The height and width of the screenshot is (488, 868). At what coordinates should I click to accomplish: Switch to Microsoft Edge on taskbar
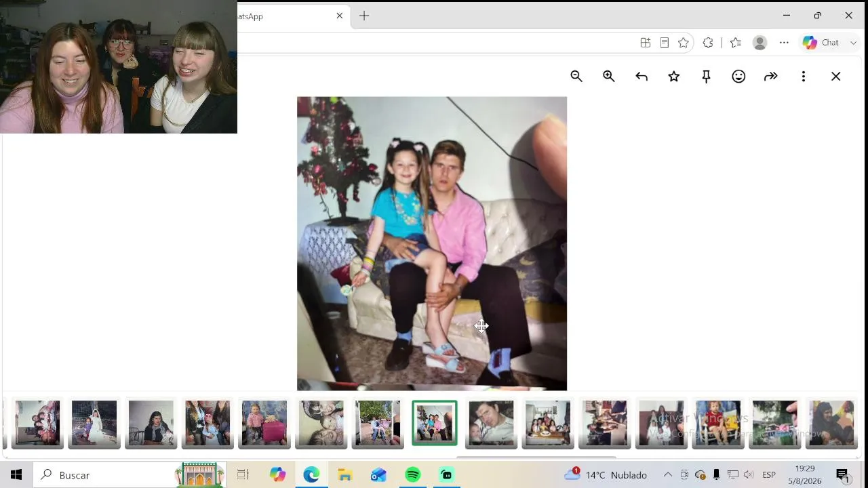coord(311,475)
